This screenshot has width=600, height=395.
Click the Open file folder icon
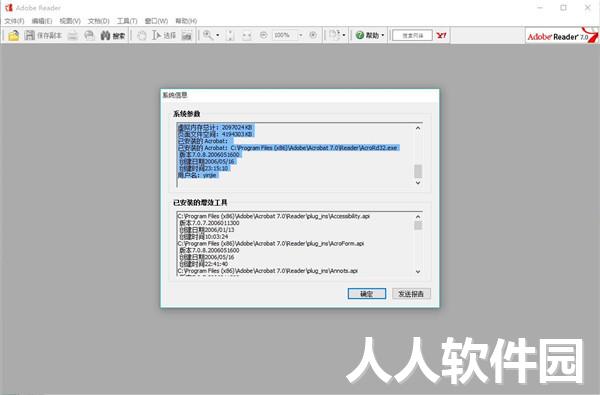pos(13,36)
